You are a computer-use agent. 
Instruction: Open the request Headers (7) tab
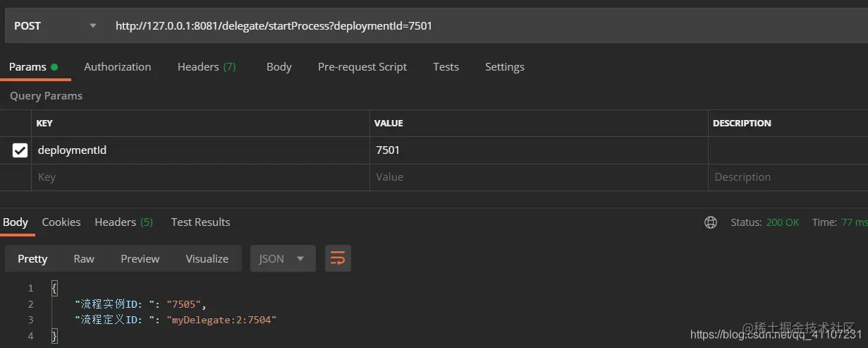click(207, 66)
